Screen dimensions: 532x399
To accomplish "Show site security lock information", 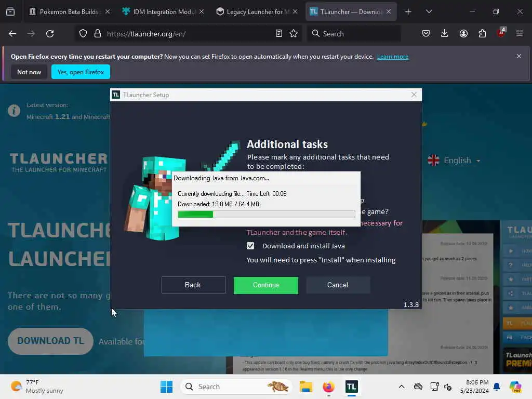I will tap(98, 34).
